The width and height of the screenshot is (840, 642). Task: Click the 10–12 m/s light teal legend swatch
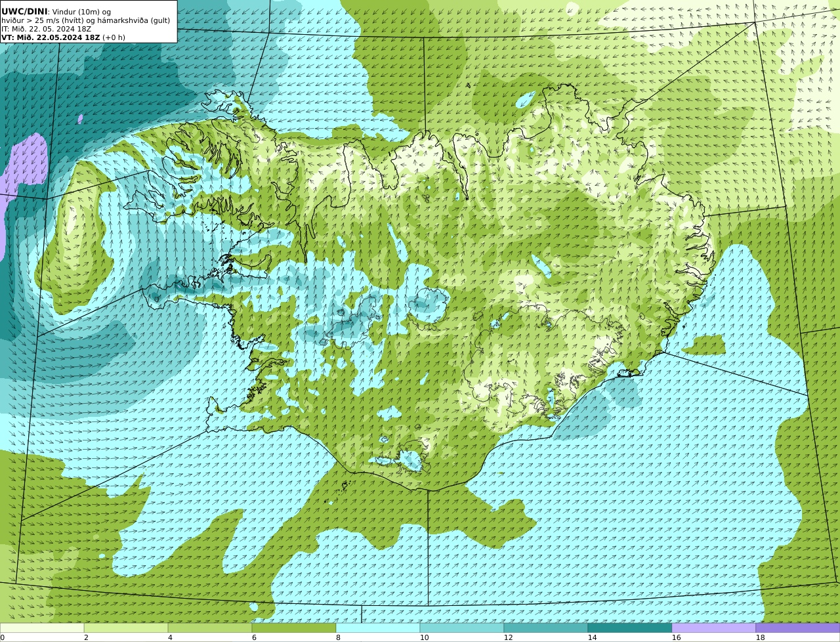(462, 628)
